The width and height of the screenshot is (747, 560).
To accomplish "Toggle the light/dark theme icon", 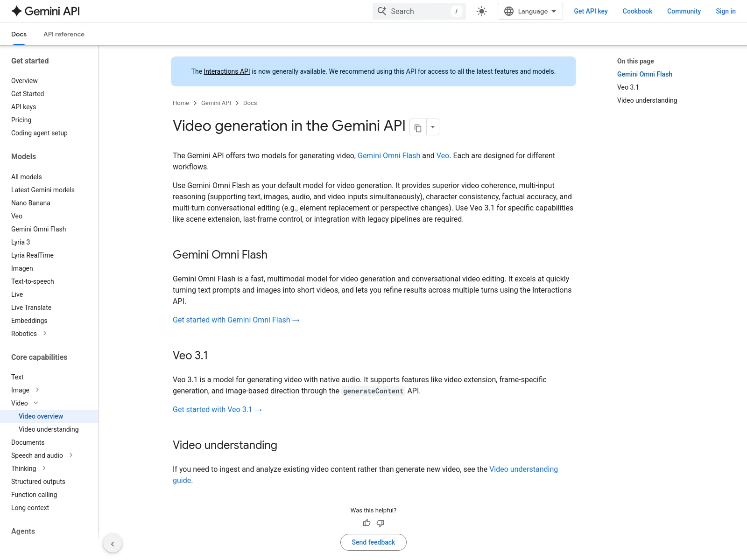I will [482, 11].
